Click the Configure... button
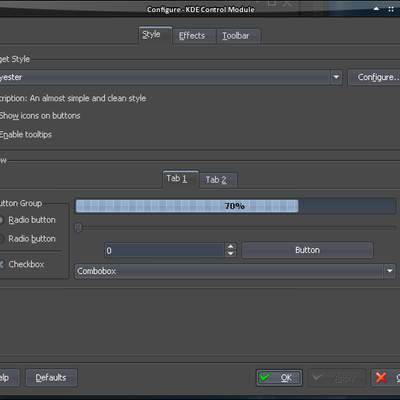The width and height of the screenshot is (400, 400). click(374, 77)
